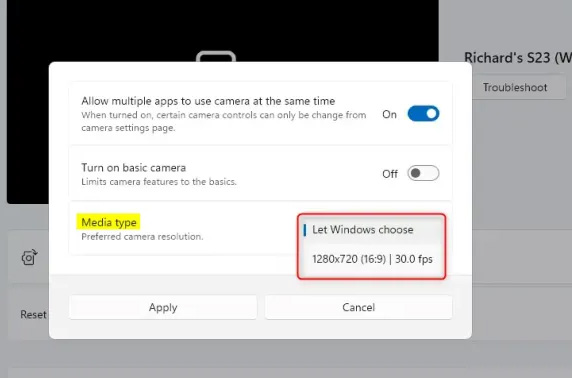Click Richard's S23 camera name heading
The width and height of the screenshot is (572, 378).
click(518, 58)
